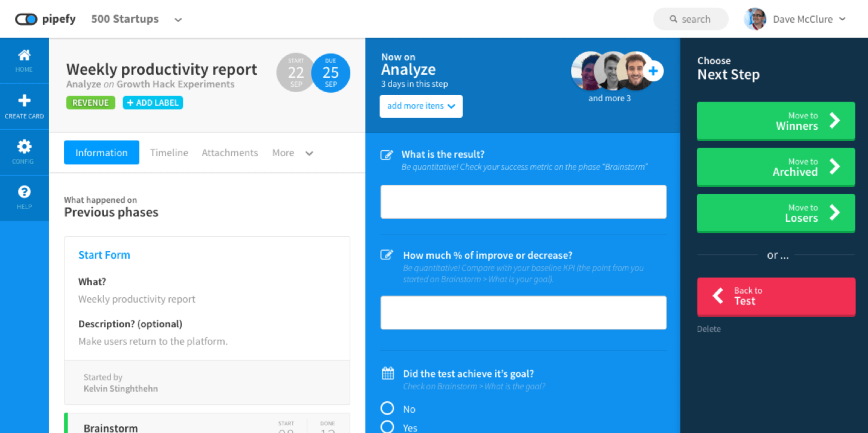Click the due date 25 Sep badge
The width and height of the screenshot is (868, 433).
coord(331,73)
